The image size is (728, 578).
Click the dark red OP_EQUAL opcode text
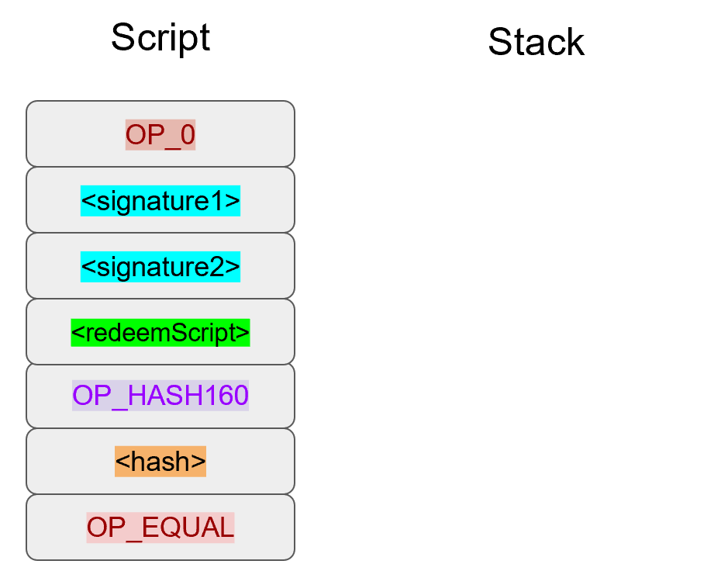pos(160,528)
